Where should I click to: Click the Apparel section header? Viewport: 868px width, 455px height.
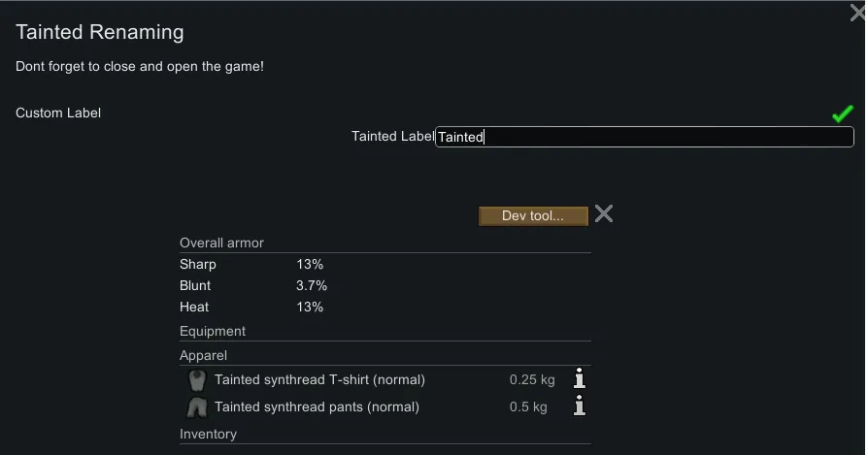tap(203, 355)
